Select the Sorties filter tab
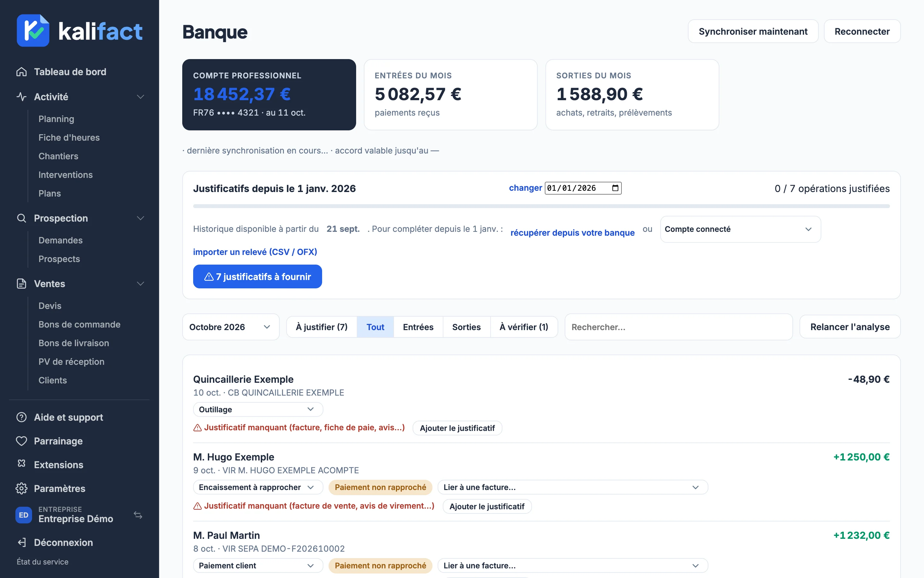This screenshot has width=924, height=578. pyautogui.click(x=466, y=327)
